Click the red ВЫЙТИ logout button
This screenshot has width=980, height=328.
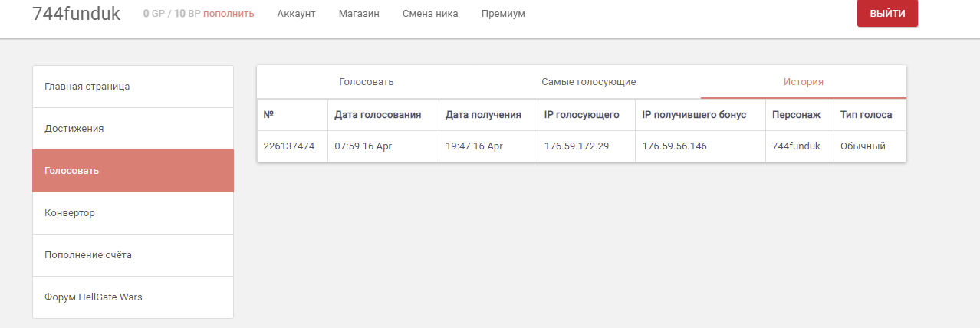[x=887, y=13]
